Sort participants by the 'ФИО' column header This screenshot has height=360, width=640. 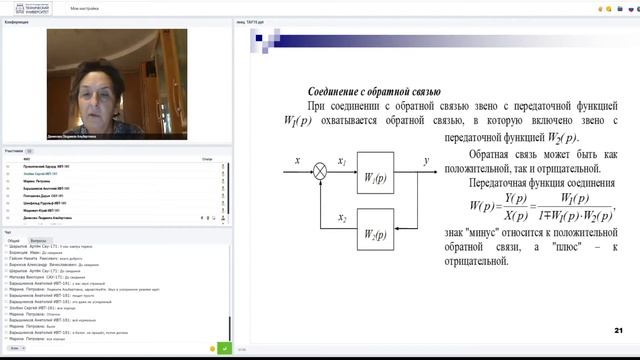tap(27, 159)
